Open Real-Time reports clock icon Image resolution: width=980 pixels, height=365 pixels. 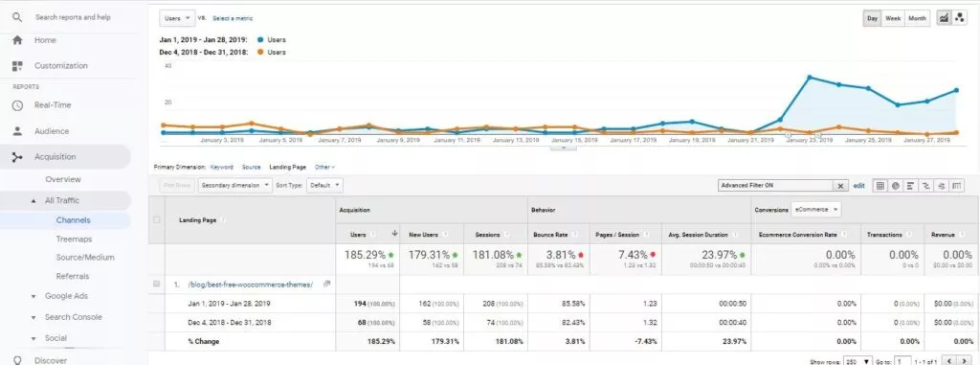(17, 105)
